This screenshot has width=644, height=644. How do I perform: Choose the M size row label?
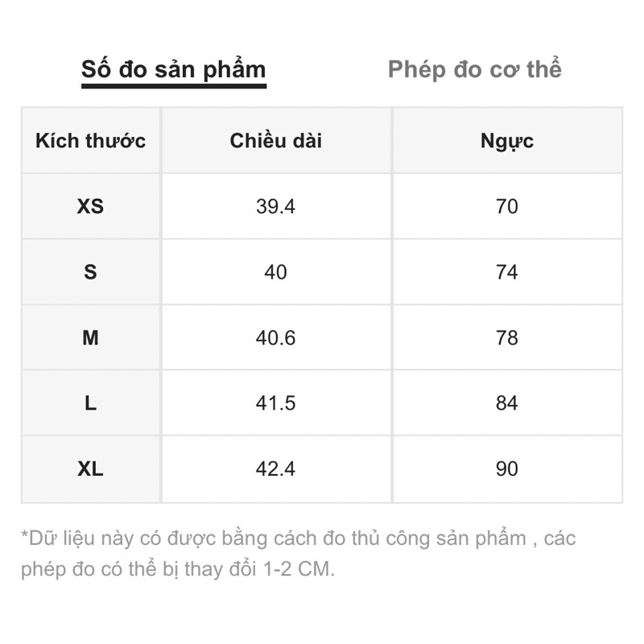[91, 338]
